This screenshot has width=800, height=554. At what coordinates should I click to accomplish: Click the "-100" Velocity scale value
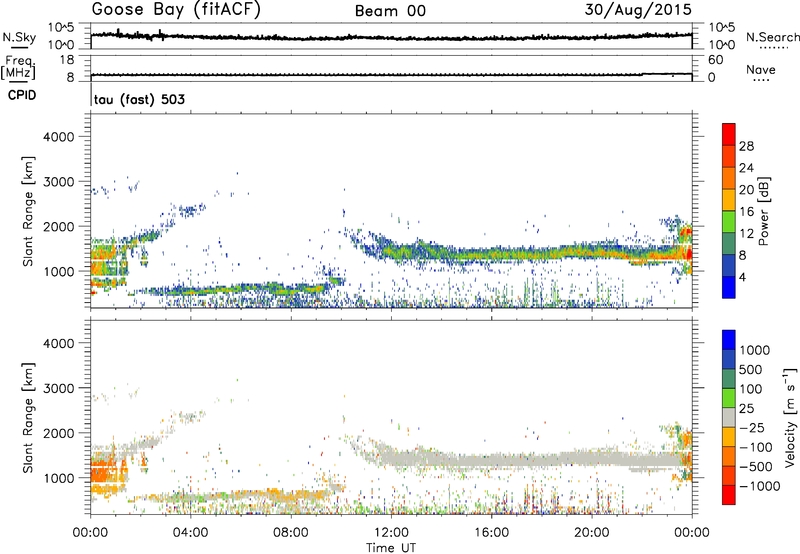click(x=756, y=447)
